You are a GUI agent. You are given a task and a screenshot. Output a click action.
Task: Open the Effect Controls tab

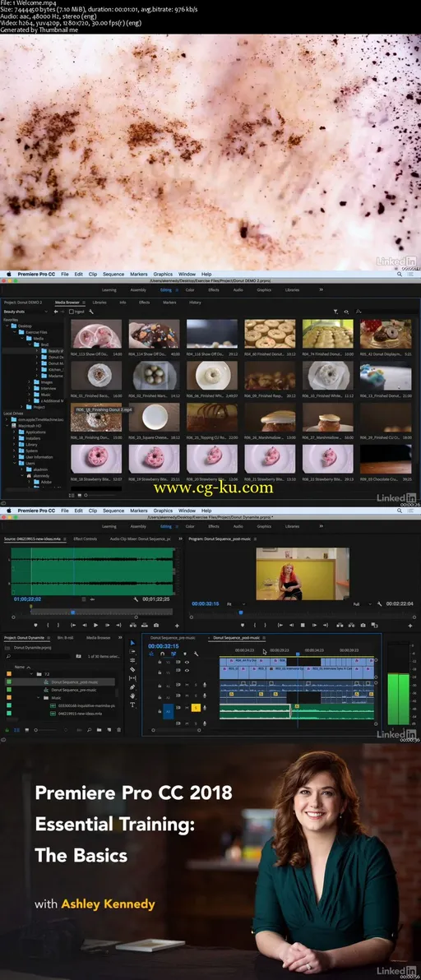(85, 539)
